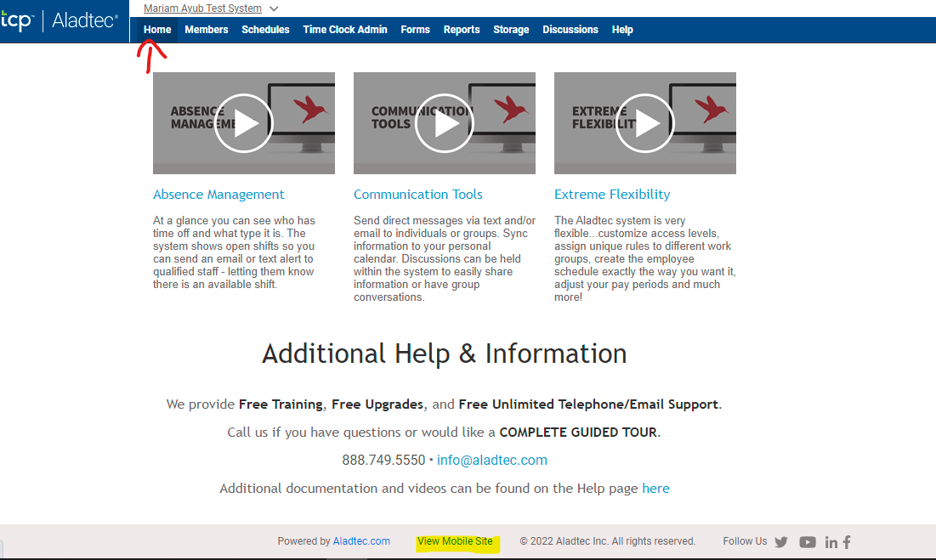Open the Discussions menu
This screenshot has height=560, width=936.
570,30
